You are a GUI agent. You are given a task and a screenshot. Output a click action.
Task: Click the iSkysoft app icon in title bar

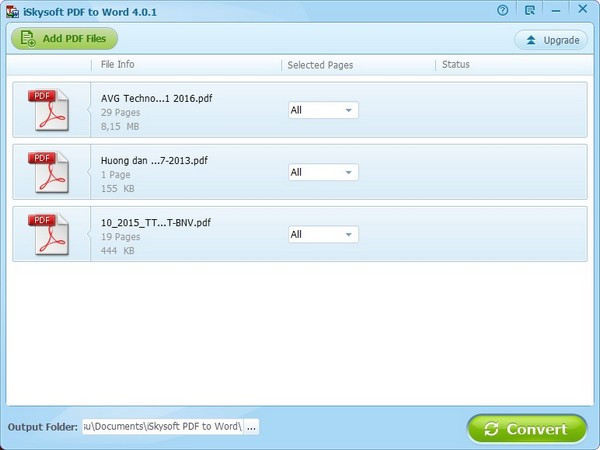tap(11, 11)
